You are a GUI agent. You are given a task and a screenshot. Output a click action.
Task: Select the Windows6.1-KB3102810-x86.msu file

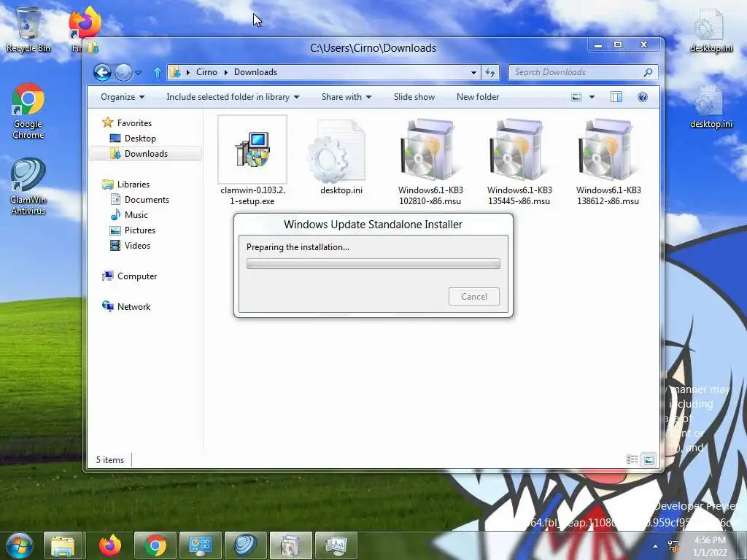click(430, 161)
